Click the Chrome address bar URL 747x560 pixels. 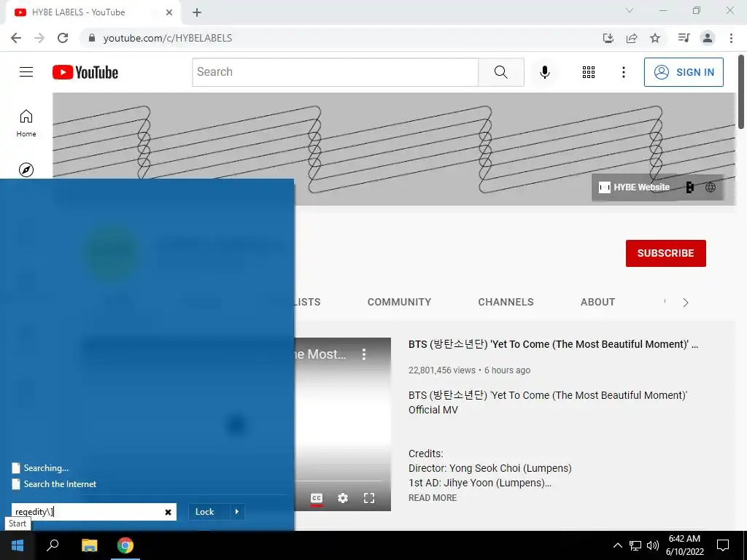click(x=168, y=38)
